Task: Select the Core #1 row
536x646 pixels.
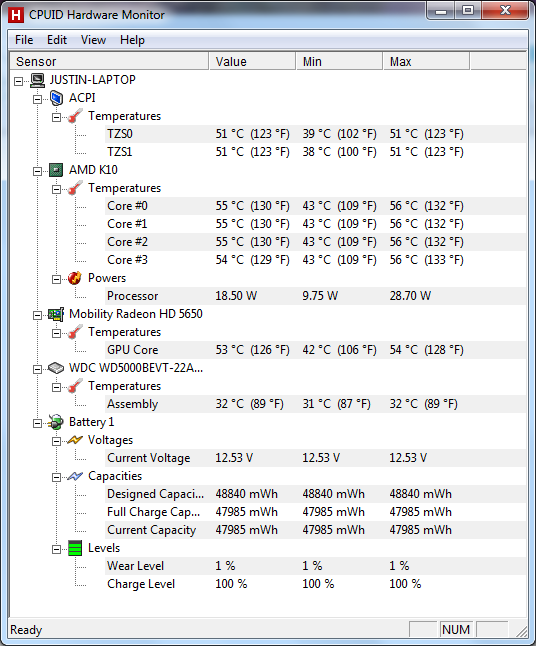Action: 315,224
